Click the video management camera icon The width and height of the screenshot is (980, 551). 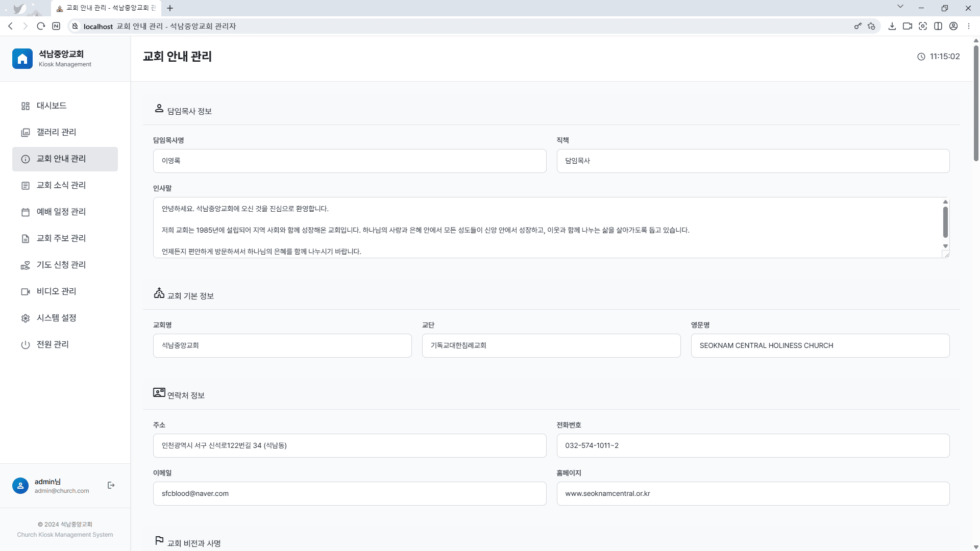[26, 292]
